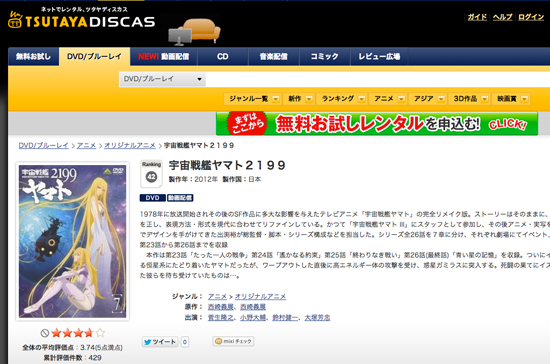The width and height of the screenshot is (550, 364).
Task: Expand the ランキング menu arrow
Action: pyautogui.click(x=362, y=99)
